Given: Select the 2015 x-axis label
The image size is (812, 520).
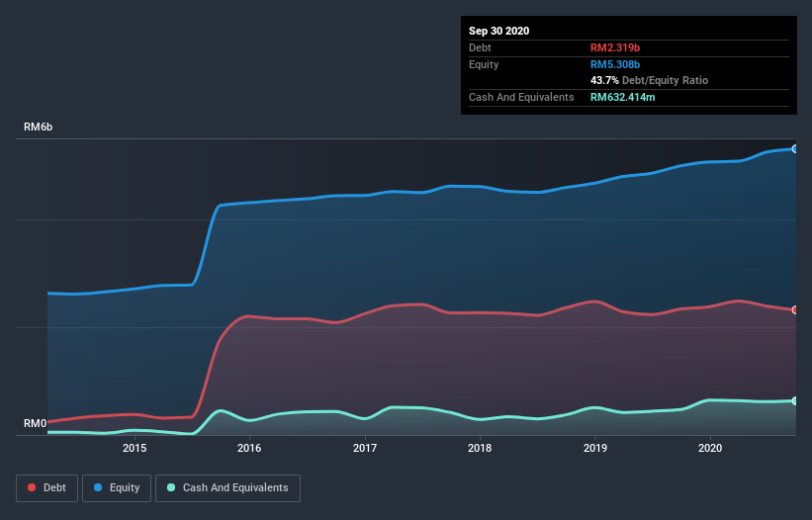Looking at the screenshot, I should [135, 448].
